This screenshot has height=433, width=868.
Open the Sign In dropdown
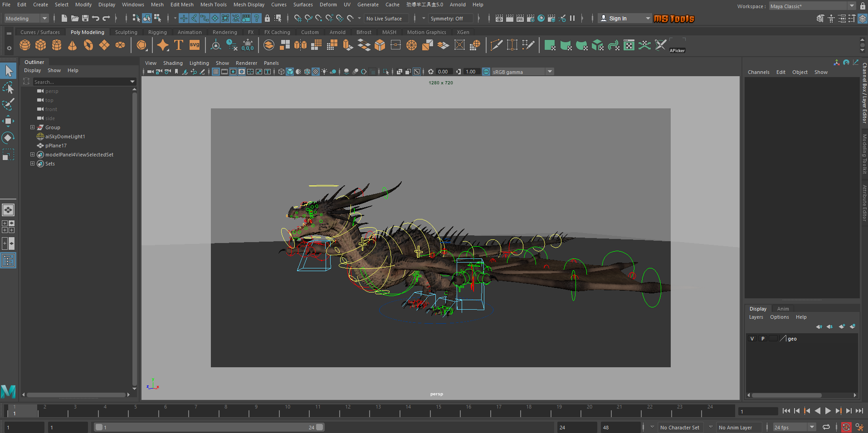click(624, 19)
